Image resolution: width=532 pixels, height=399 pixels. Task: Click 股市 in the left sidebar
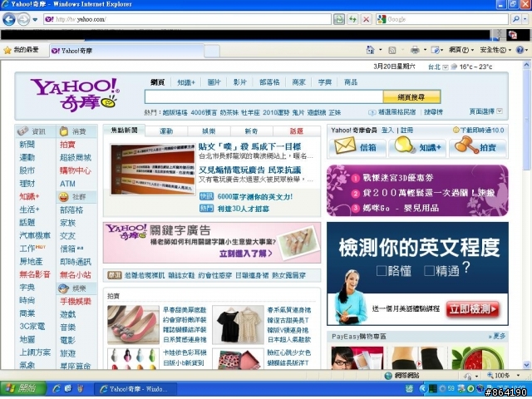(x=27, y=170)
